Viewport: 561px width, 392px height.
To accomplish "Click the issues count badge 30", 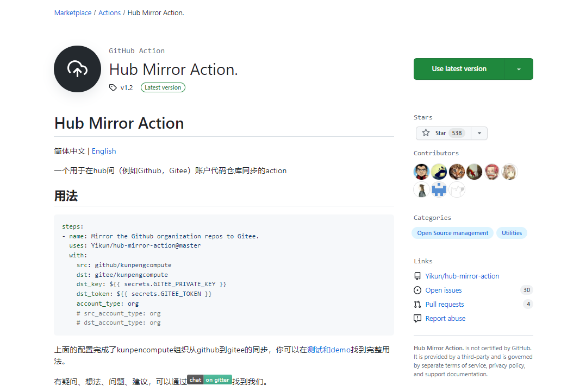I will tap(526, 290).
